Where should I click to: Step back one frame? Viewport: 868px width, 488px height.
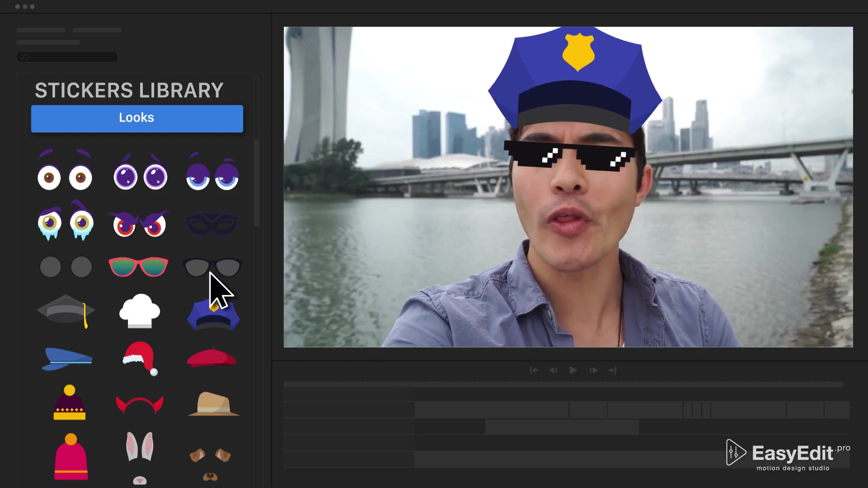tap(553, 371)
